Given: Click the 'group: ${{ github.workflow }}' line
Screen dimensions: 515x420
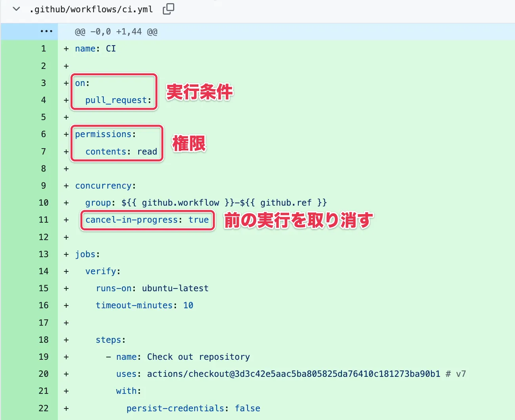Looking at the screenshot, I should point(206,203).
